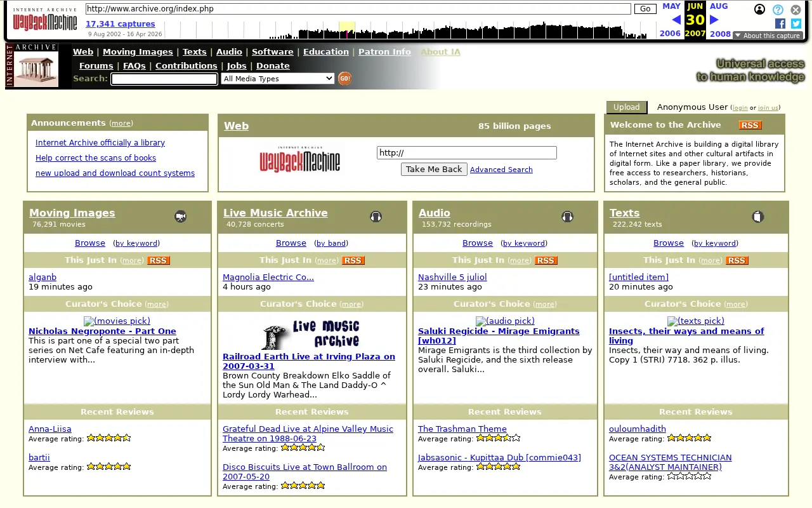Open the 17,341 captures link
Screen dimensions: 812x508
click(121, 24)
